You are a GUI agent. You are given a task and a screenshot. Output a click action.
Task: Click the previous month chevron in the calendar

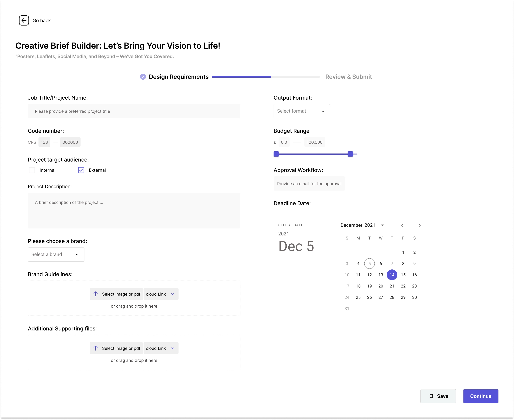[402, 225]
